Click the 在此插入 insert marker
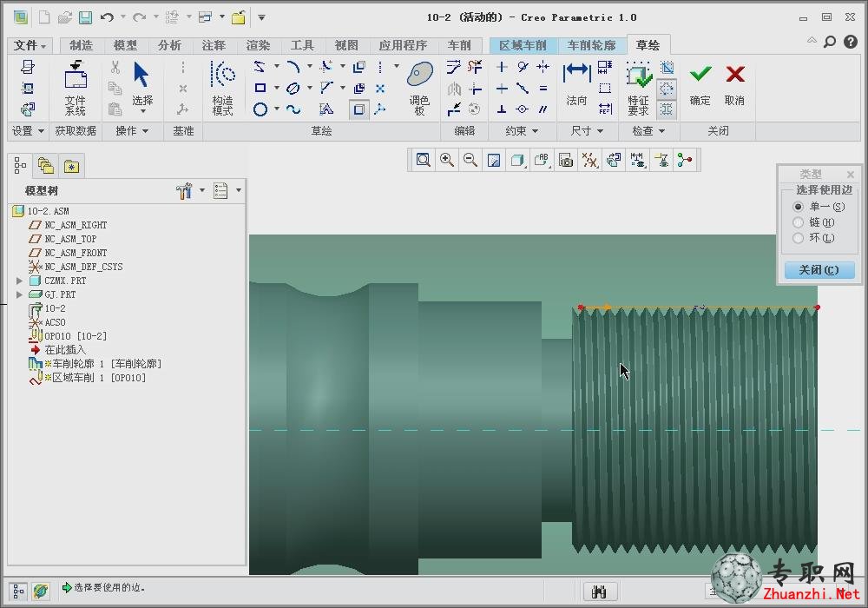Image resolution: width=868 pixels, height=608 pixels. pyautogui.click(x=58, y=350)
